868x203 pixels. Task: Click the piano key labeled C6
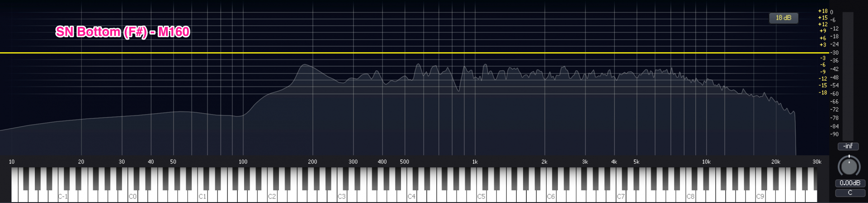pyautogui.click(x=551, y=185)
